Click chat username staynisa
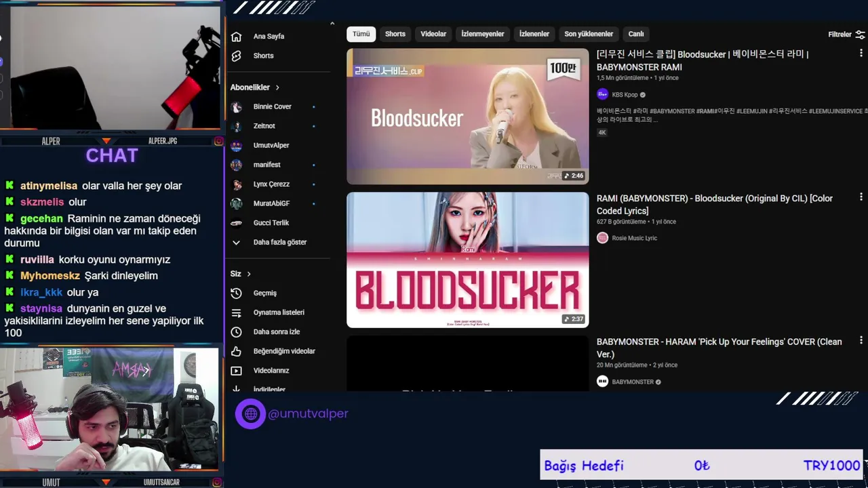The height and width of the screenshot is (488, 868). coord(41,309)
